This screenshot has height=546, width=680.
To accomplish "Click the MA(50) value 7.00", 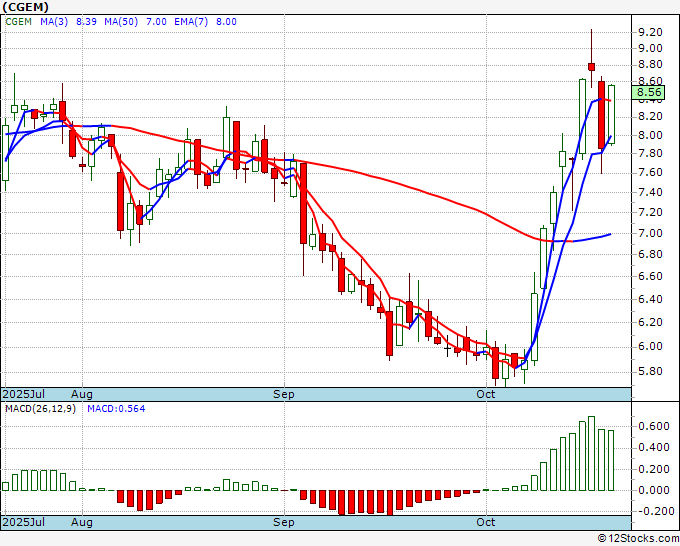I will pyautogui.click(x=156, y=22).
